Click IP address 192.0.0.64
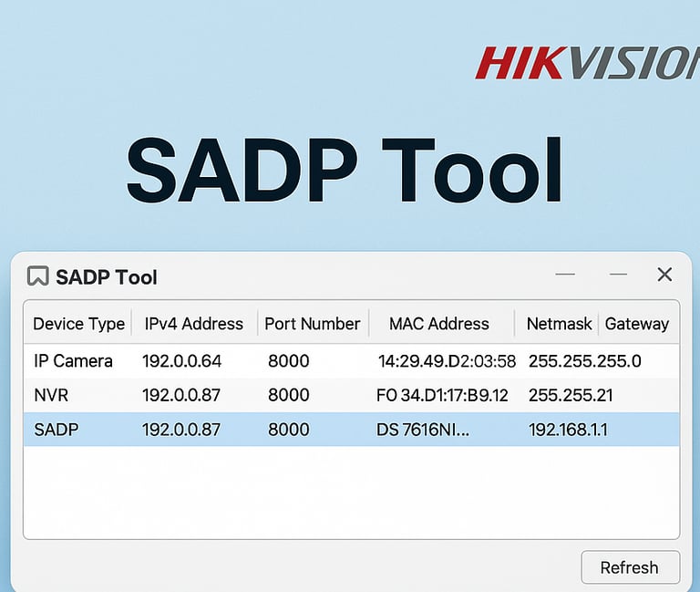This screenshot has height=592, width=700. pos(181,361)
